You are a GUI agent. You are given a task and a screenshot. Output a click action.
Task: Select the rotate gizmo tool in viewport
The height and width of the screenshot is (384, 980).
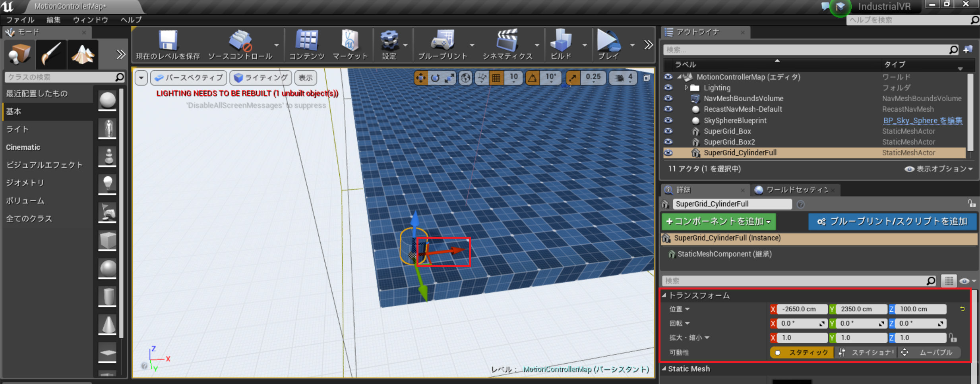click(435, 78)
